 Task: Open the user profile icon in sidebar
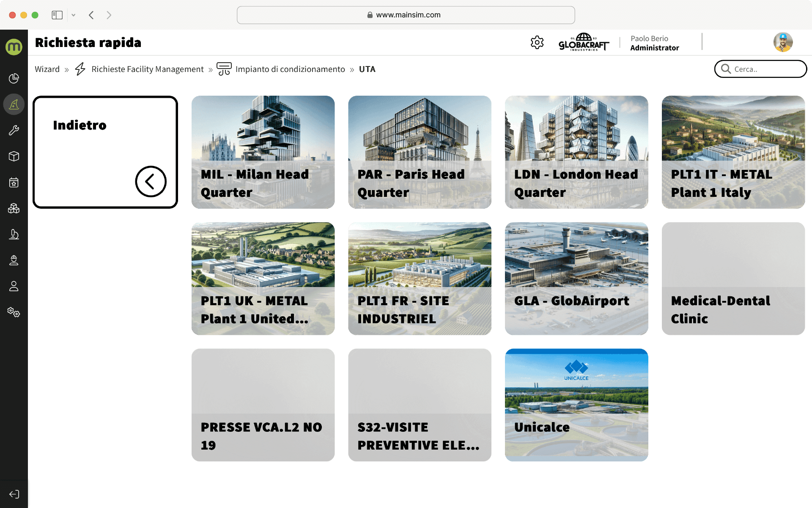(14, 286)
